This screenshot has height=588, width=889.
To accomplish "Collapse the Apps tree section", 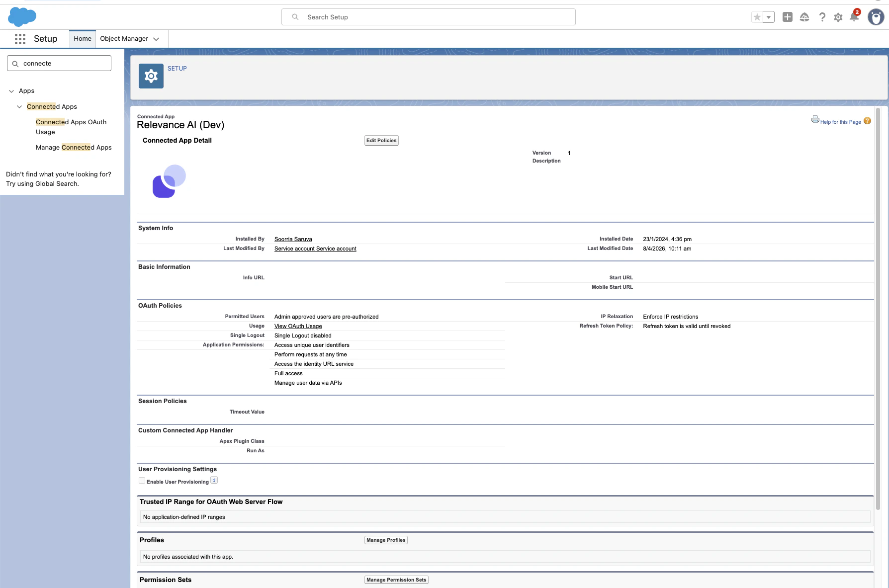I will [x=11, y=91].
